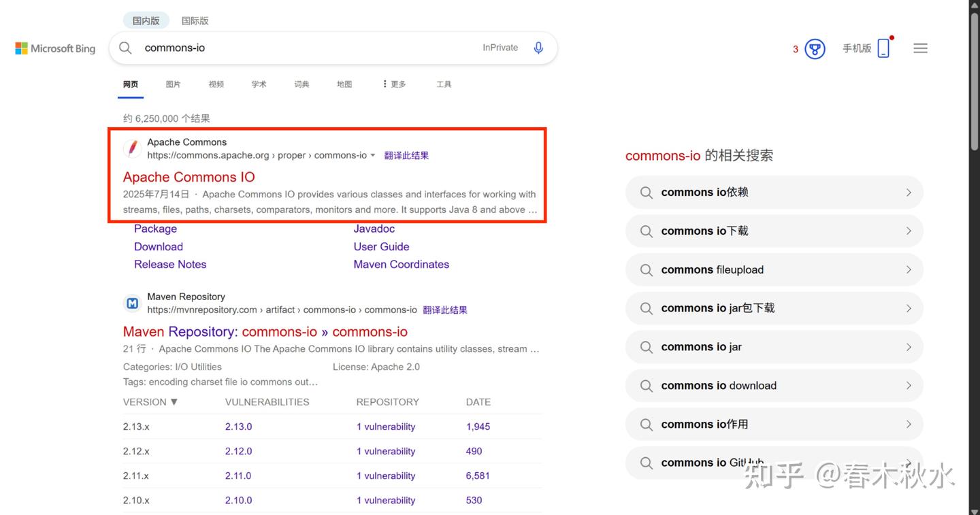Click 翻译此结果 on the first result
This screenshot has height=515, width=980.
point(406,155)
